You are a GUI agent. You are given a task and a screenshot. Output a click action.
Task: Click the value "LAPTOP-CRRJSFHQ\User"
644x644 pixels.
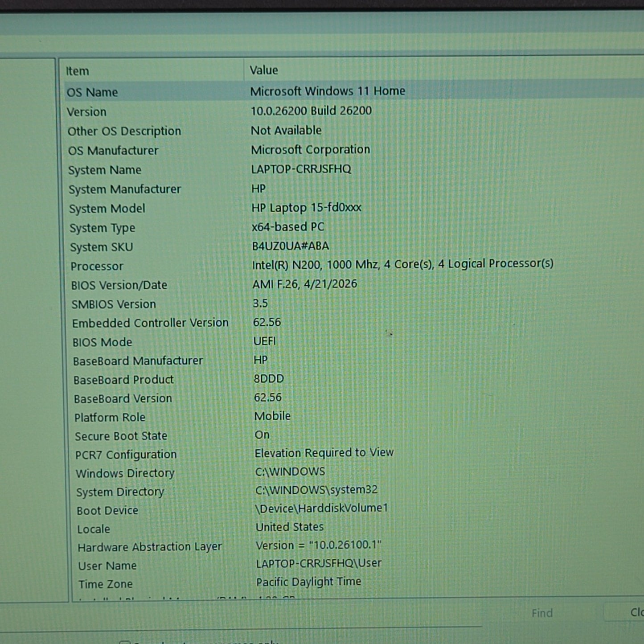point(319,563)
